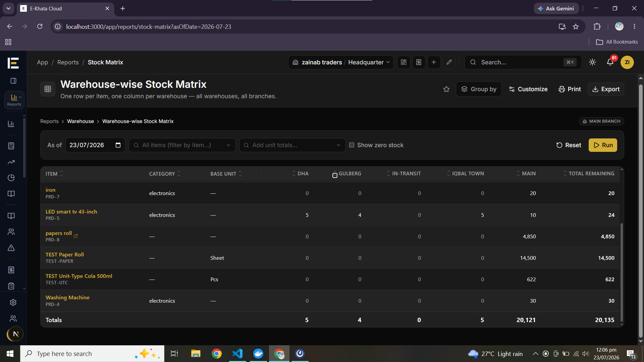Open the warning triangle icon in sidebar
The image size is (644, 362).
pyautogui.click(x=11, y=248)
